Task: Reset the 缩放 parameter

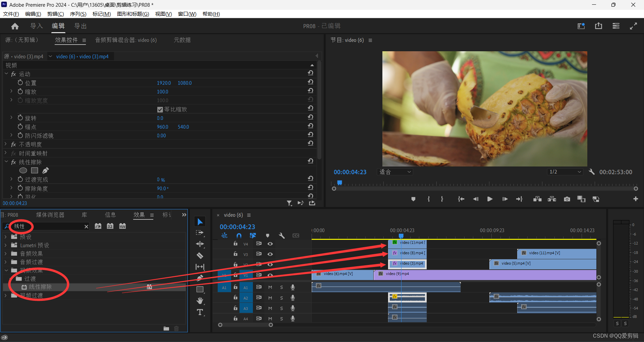Action: point(311,91)
